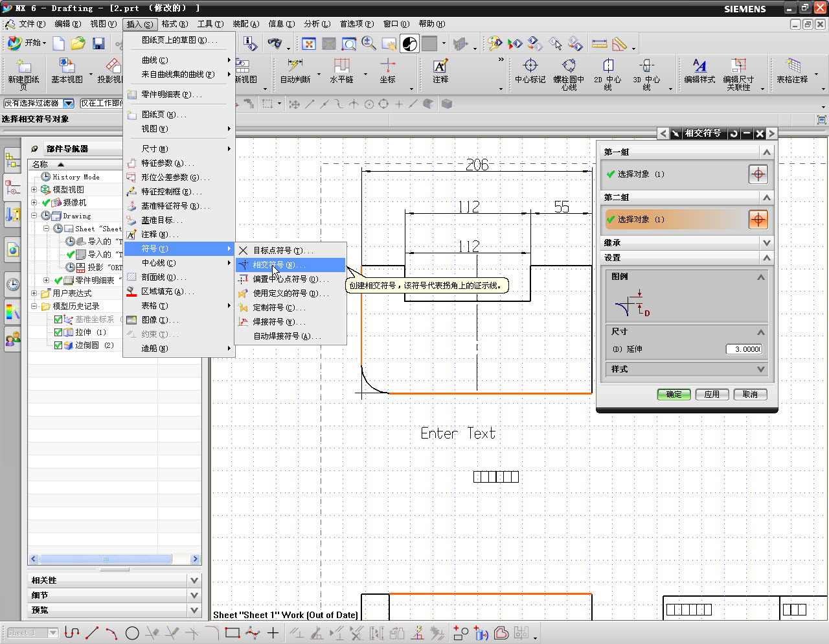Screen dimensions: 829x644
Task: Click the New Drawing Sheet (新建图纸页) tool
Action: click(x=24, y=74)
